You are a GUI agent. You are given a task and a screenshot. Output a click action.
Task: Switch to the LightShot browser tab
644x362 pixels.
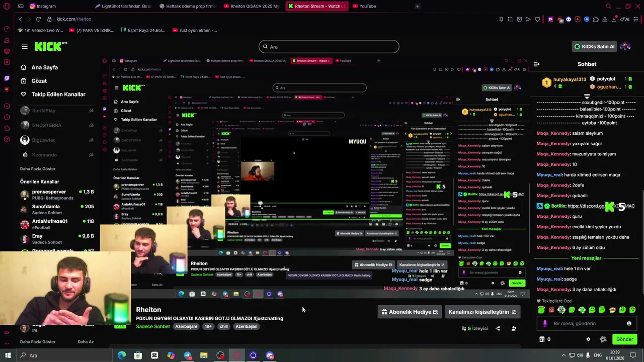point(123,6)
